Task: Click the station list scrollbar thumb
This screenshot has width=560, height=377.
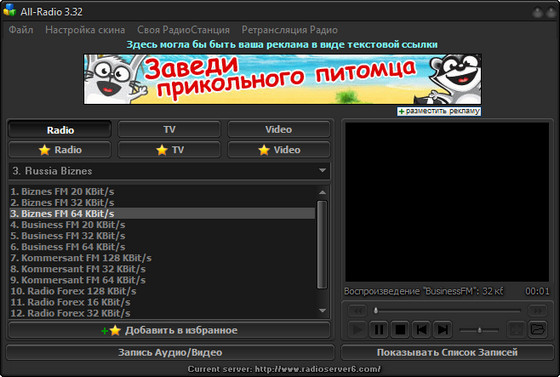Action: point(322,245)
